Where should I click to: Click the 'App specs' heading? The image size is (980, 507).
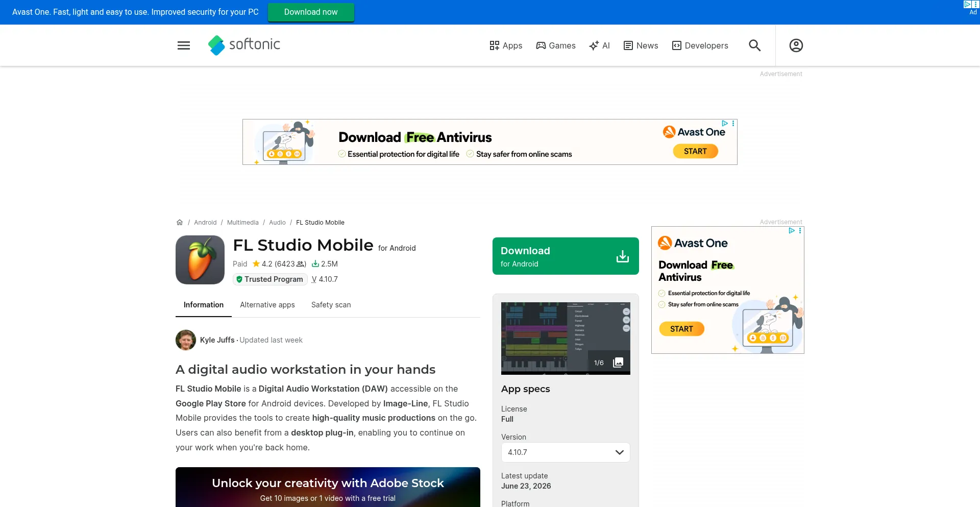[526, 389]
